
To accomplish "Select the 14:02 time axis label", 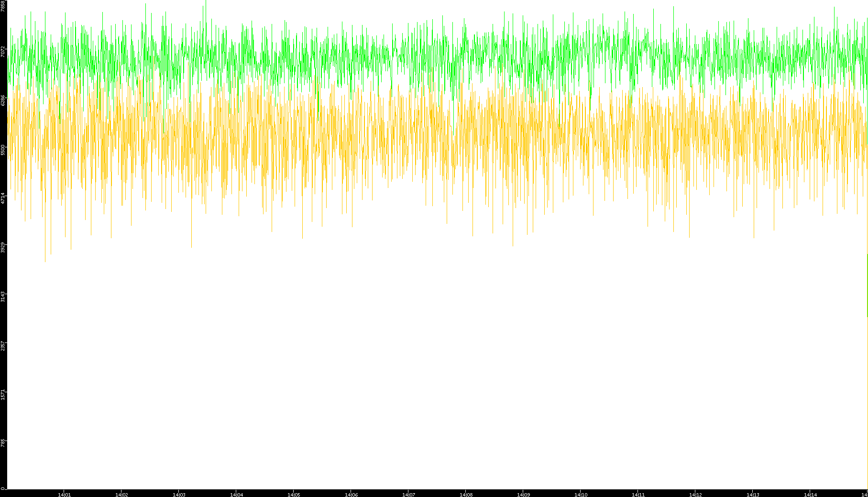I will click(121, 495).
